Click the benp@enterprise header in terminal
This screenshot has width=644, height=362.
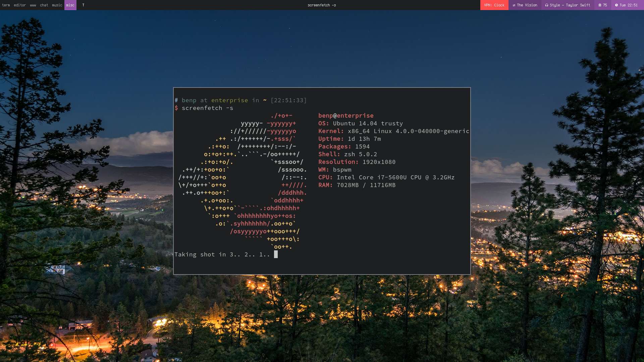[346, 116]
